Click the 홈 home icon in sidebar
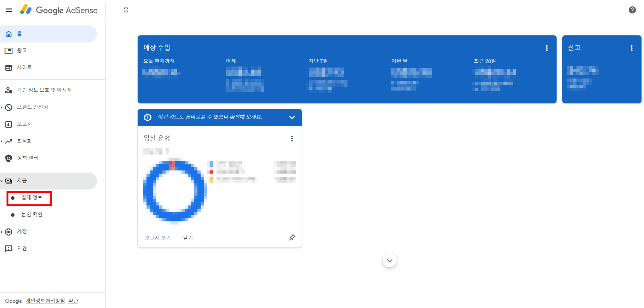The height and width of the screenshot is (308, 644). (9, 34)
